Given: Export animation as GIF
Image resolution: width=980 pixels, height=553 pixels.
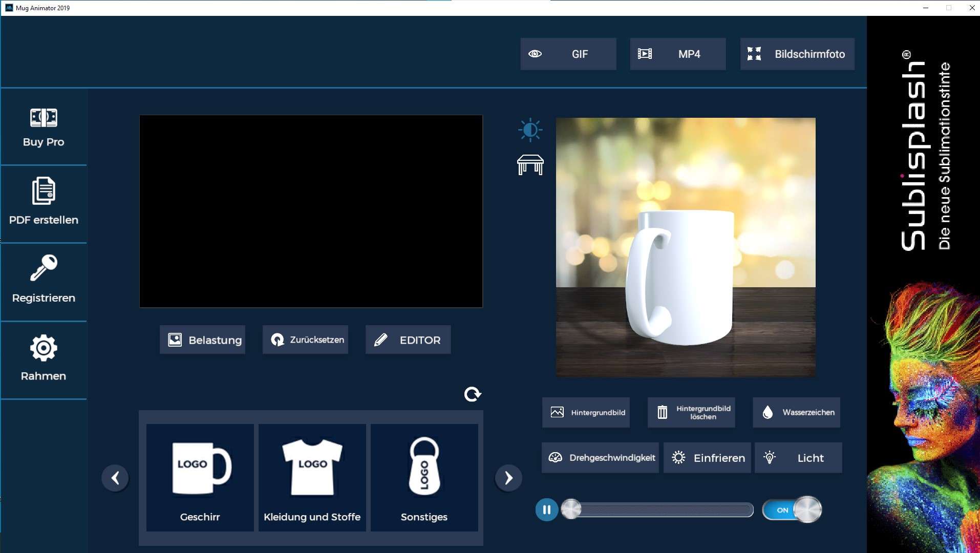Looking at the screenshot, I should tap(568, 54).
